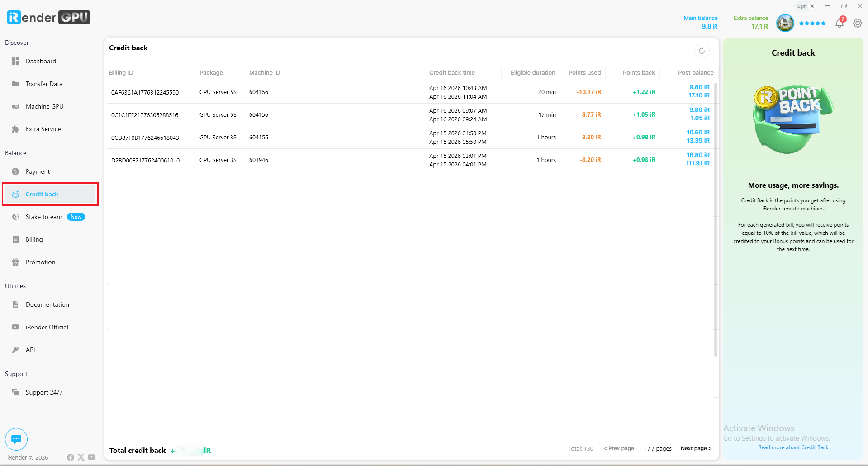Open Dashboard from the sidebar
868x466 pixels.
coord(41,61)
